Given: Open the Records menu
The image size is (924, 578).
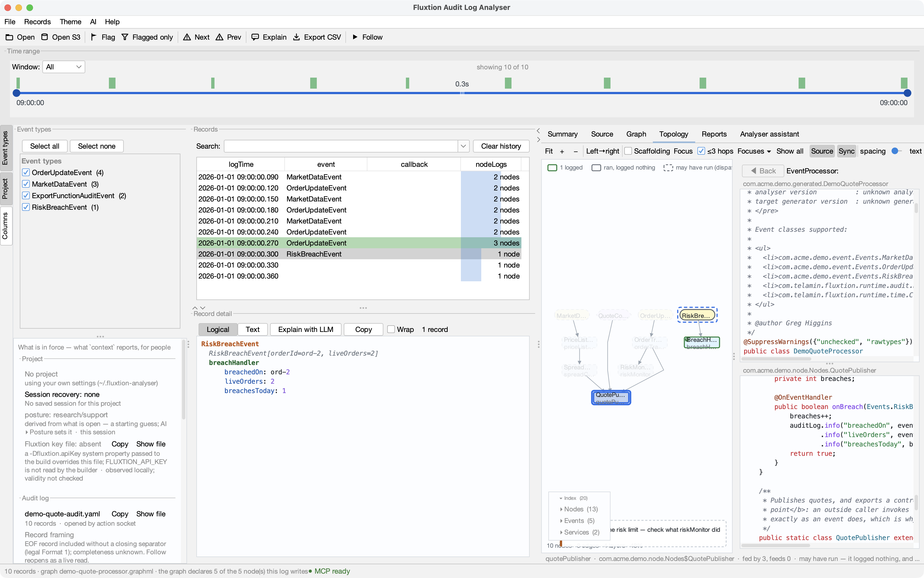Looking at the screenshot, I should coord(37,22).
